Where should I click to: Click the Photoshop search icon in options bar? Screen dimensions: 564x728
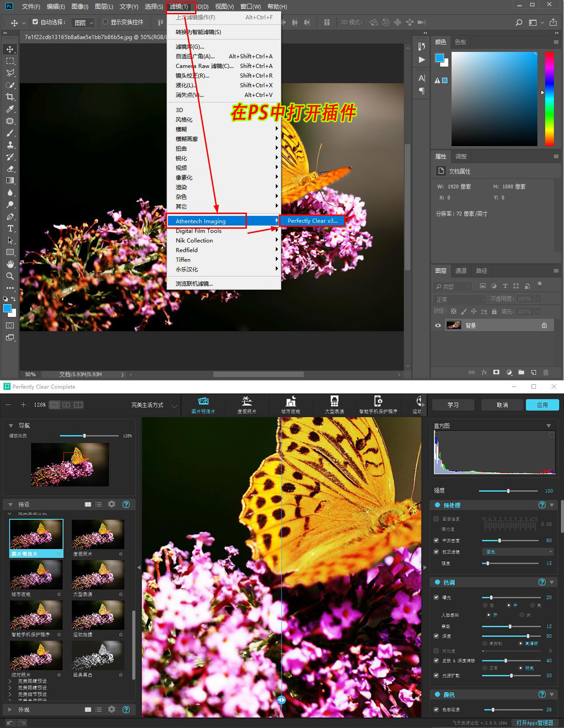coord(519,22)
